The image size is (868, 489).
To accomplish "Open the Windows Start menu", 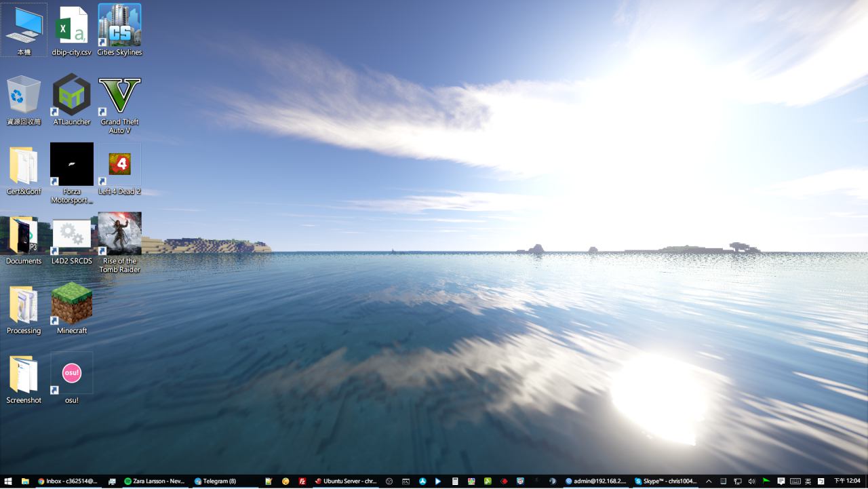I will (x=8, y=482).
